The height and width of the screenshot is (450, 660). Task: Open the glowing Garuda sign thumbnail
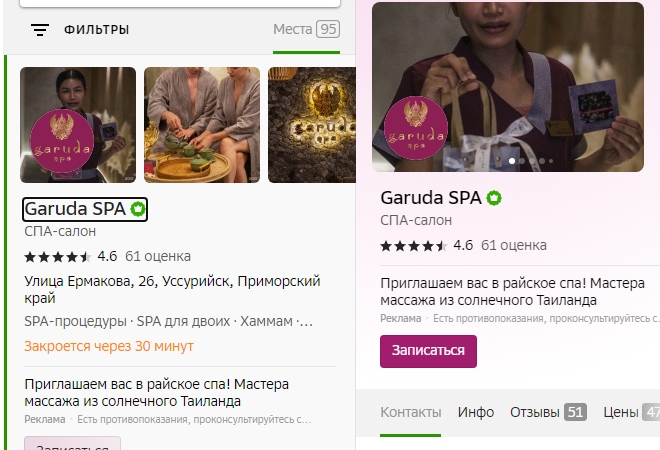point(312,125)
